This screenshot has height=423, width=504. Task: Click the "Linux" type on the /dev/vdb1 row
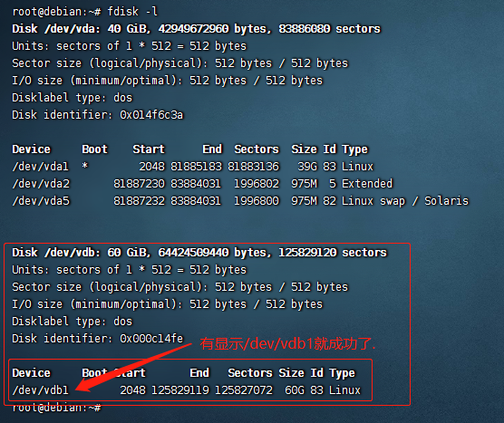pyautogui.click(x=344, y=389)
